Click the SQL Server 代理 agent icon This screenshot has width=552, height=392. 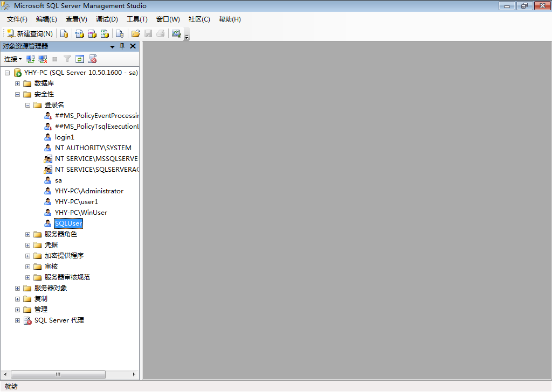click(x=27, y=320)
